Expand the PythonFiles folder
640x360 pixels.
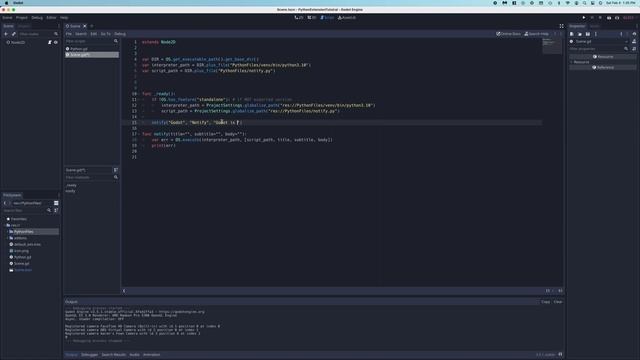point(8,231)
